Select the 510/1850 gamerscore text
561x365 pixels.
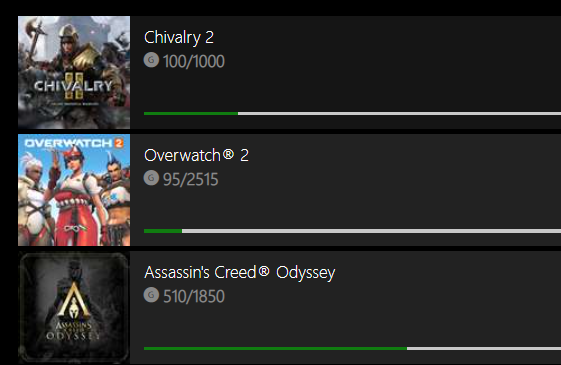[x=194, y=297]
